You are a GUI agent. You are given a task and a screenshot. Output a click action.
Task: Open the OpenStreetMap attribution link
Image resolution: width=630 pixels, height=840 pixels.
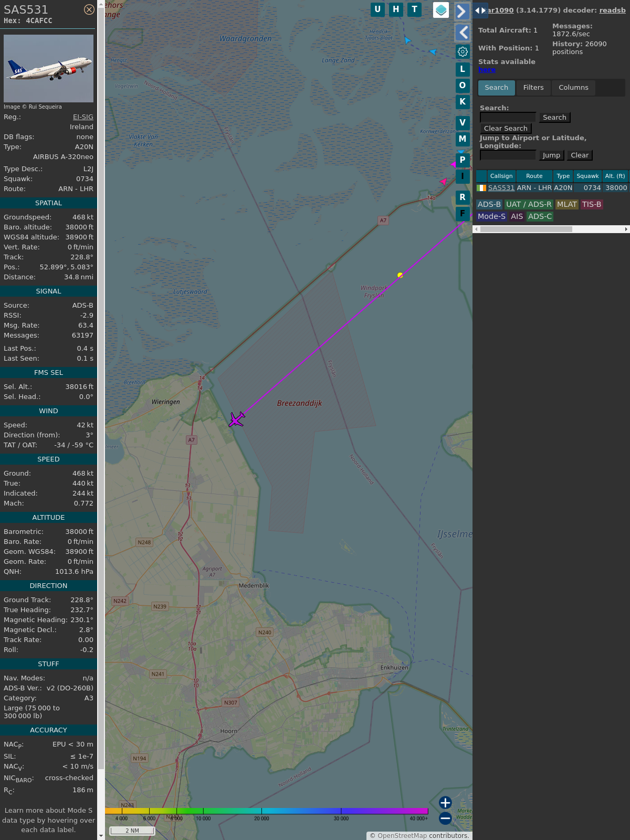click(x=402, y=836)
